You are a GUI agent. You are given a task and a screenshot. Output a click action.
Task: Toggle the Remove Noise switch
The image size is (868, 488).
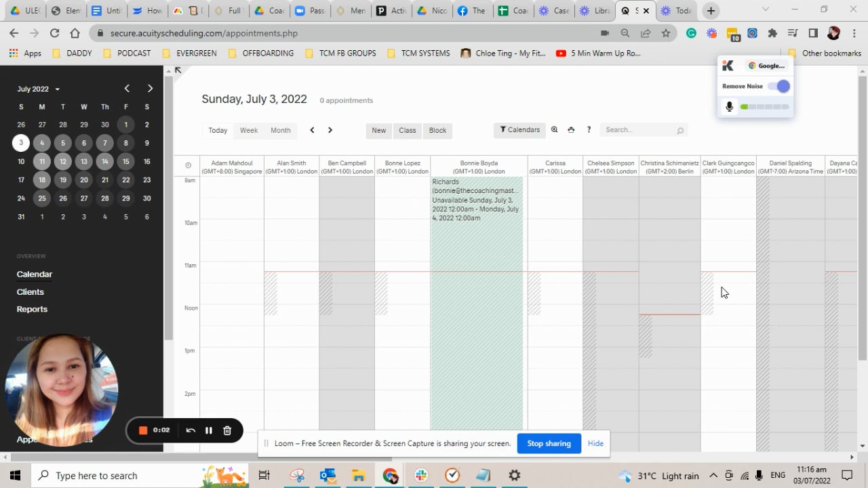(x=779, y=86)
